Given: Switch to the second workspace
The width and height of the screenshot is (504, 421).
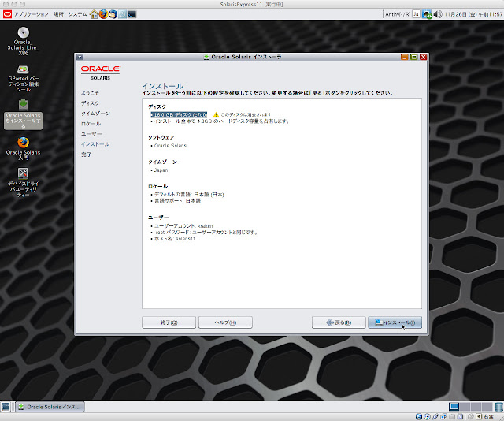Looking at the screenshot, I should pyautogui.click(x=465, y=407).
